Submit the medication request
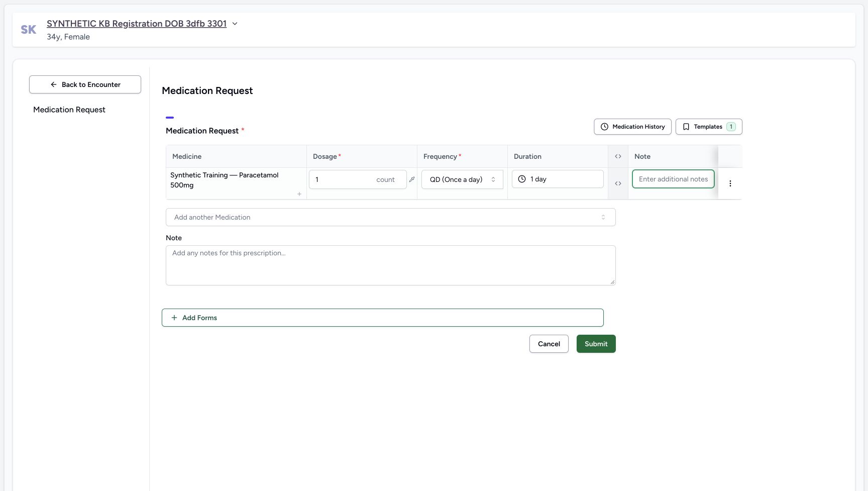This screenshot has height=491, width=868. (596, 344)
